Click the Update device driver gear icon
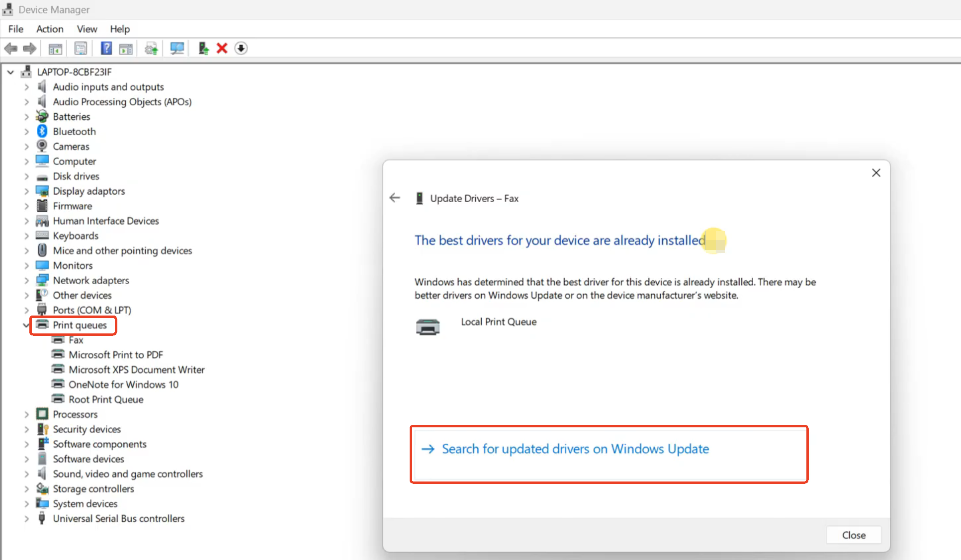This screenshot has width=961, height=560. (x=151, y=49)
